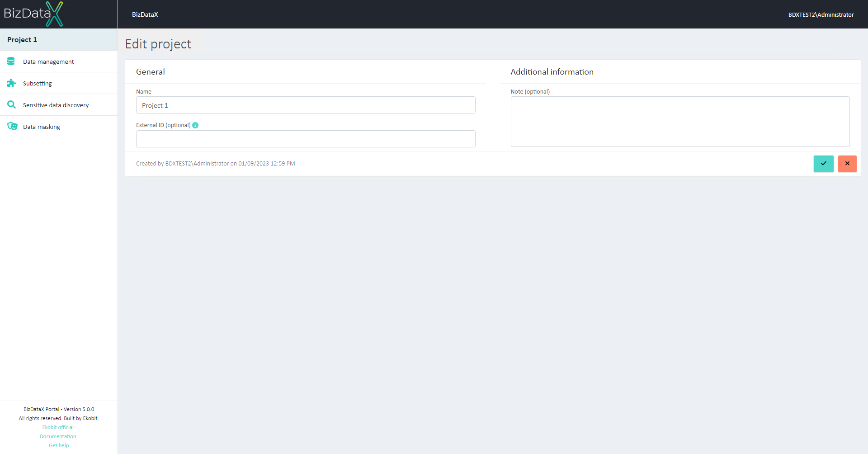Click the Data masking mask icon

pyautogui.click(x=12, y=126)
